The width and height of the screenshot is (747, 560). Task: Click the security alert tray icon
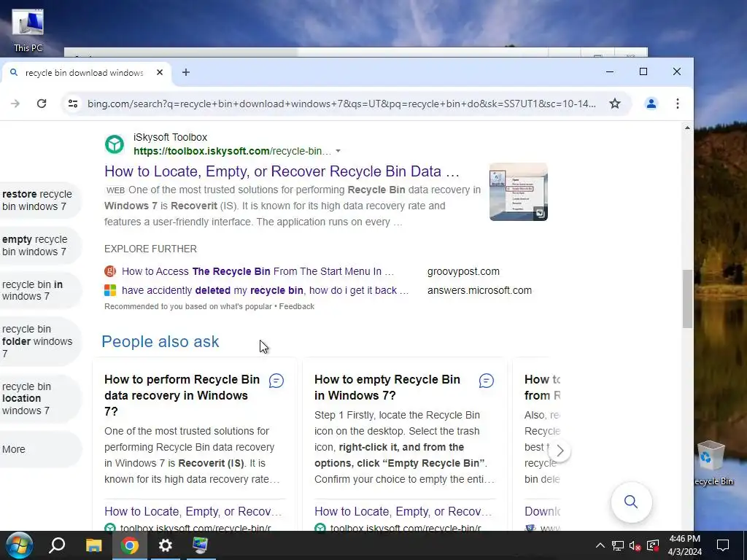[653, 545]
